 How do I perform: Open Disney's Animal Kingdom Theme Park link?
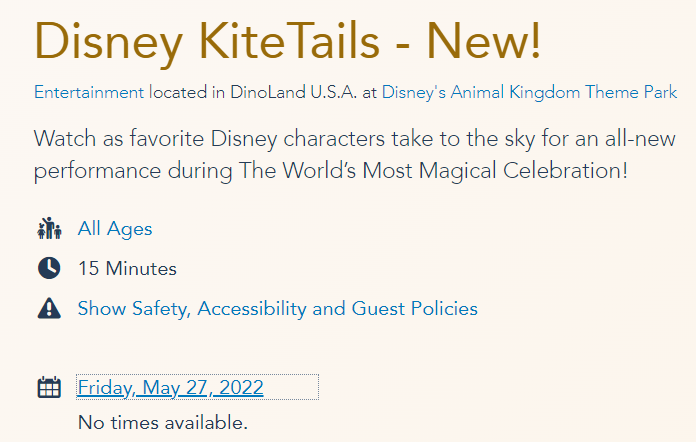tap(529, 92)
